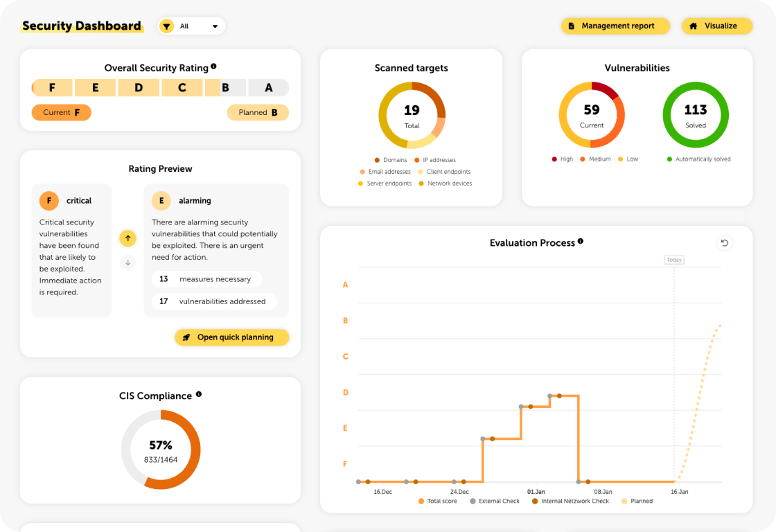Click the Evaluation Process info icon

581,241
